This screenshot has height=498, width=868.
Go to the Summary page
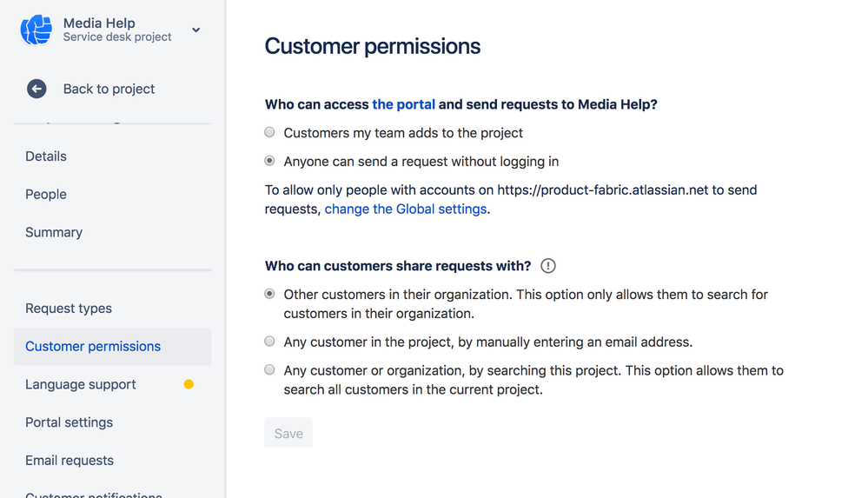pyautogui.click(x=54, y=232)
